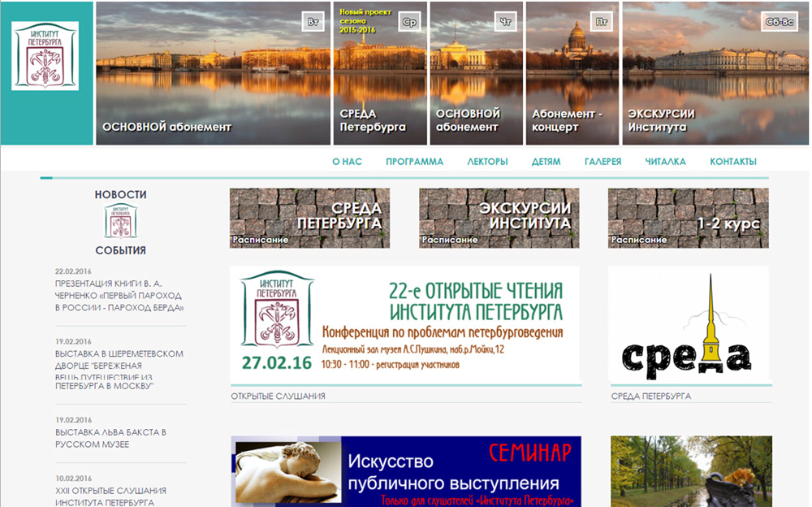Open the СРЕДА Петербурга Wednesday header panel
This screenshot has height=507, width=812.
point(380,73)
